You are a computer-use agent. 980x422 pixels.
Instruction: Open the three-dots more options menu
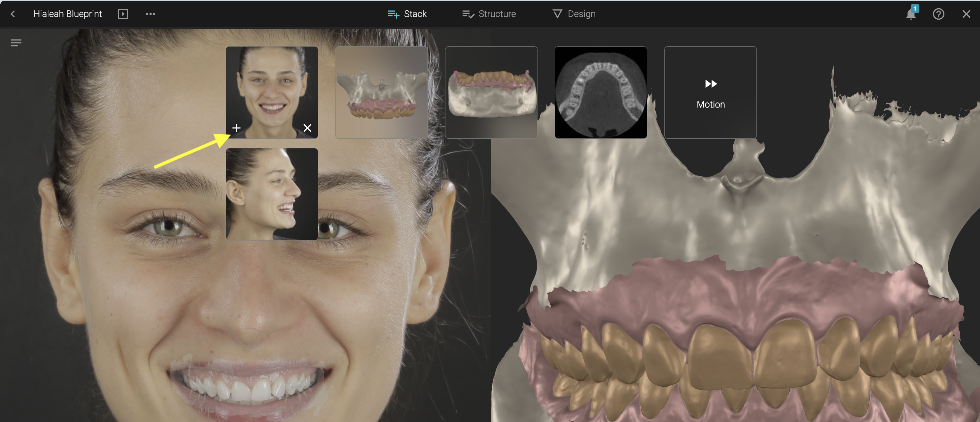point(150,14)
